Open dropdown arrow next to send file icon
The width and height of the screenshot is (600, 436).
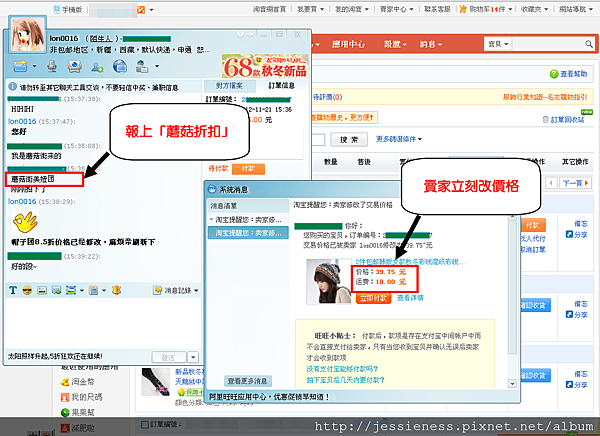click(34, 66)
